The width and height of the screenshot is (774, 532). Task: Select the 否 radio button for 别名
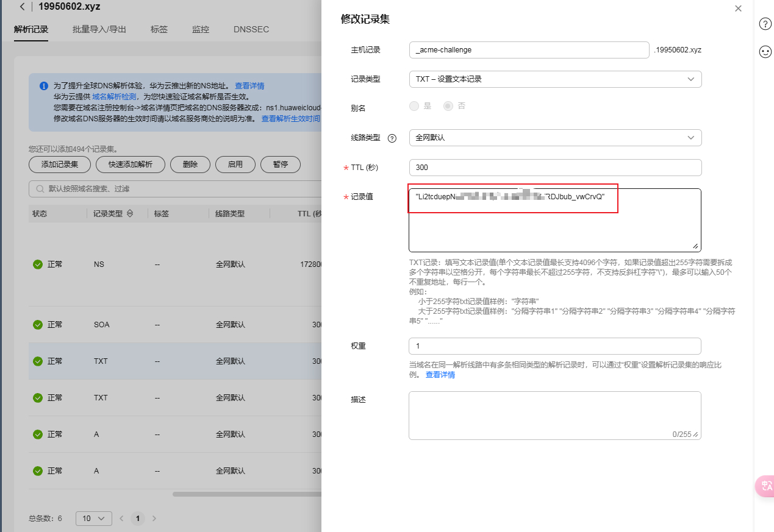tap(448, 106)
